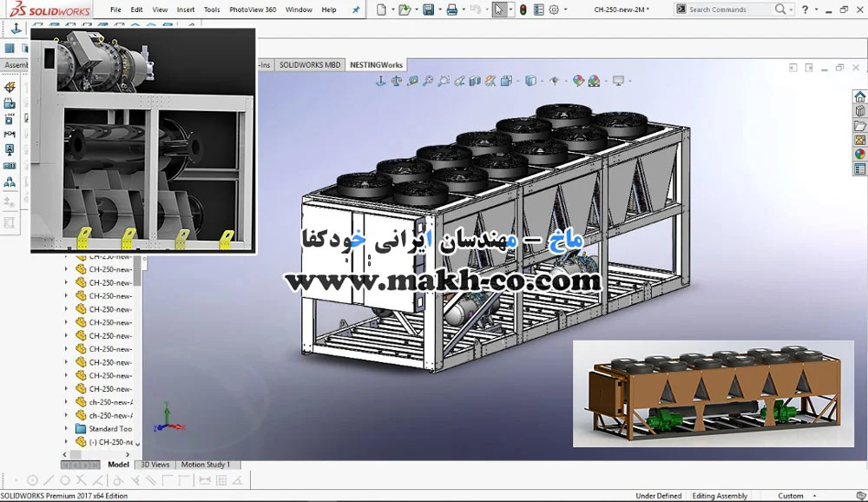Click the Editing Assembly status text
The image size is (868, 502).
[719, 496]
